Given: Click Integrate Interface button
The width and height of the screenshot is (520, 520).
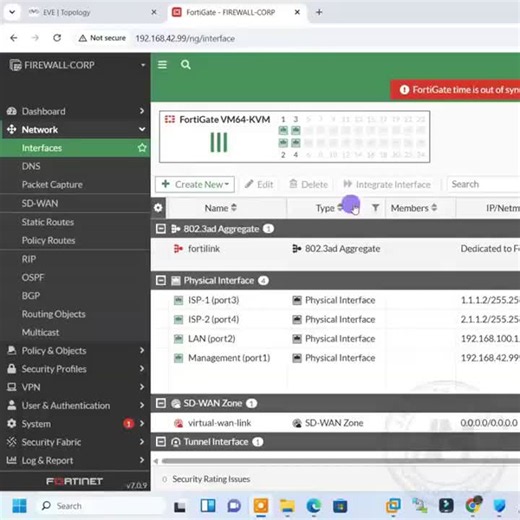Looking at the screenshot, I should [387, 184].
